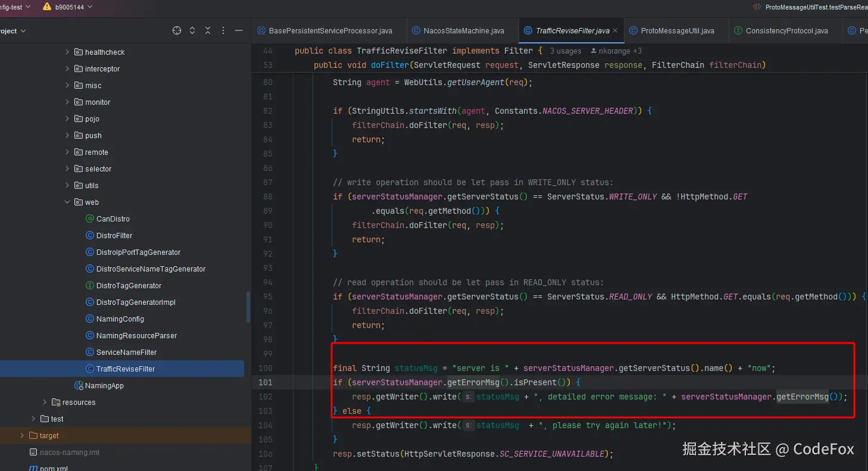Click the project tree vertical scrollbar
Screen dimensions: 868x471
[x=248, y=307]
